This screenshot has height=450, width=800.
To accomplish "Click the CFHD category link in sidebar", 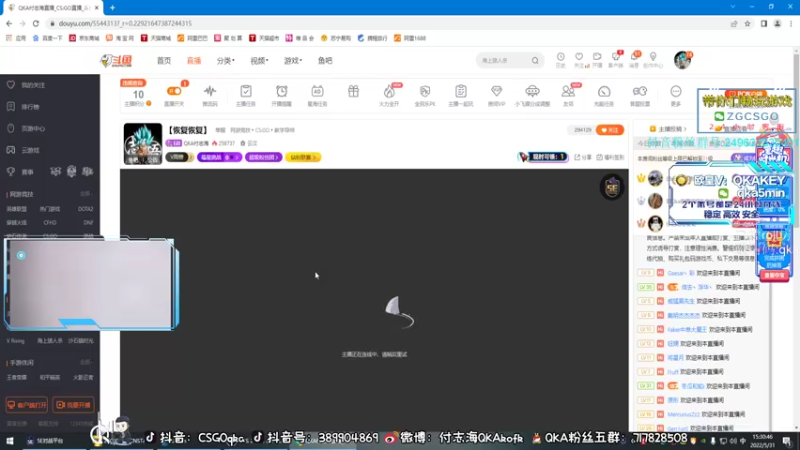I will [50, 222].
